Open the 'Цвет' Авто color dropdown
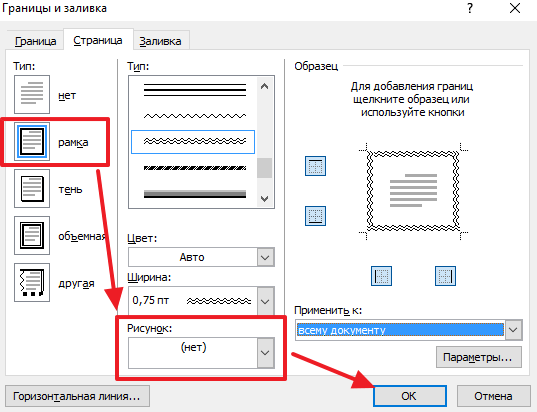 click(x=201, y=257)
